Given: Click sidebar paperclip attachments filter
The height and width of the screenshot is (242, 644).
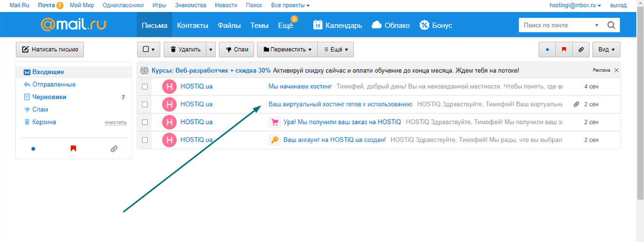Looking at the screenshot, I should point(114,148).
